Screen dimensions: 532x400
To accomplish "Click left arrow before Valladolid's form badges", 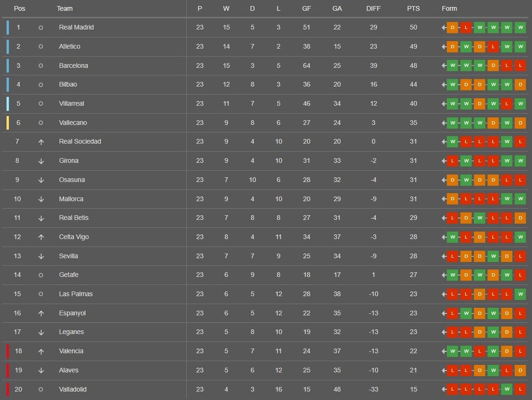I will pos(444,389).
